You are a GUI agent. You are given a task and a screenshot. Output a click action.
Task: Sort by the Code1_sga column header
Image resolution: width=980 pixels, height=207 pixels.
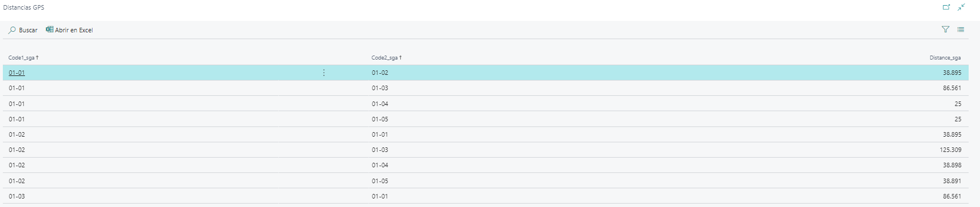(23, 58)
